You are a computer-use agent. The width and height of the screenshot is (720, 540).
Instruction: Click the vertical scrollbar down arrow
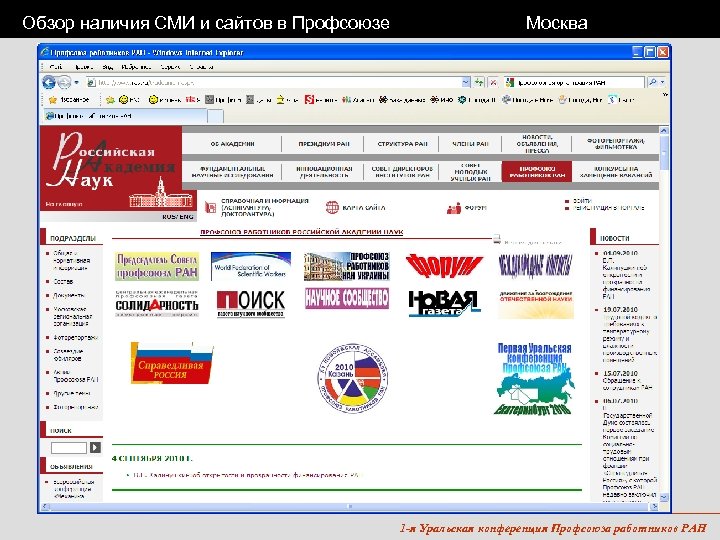[664, 497]
